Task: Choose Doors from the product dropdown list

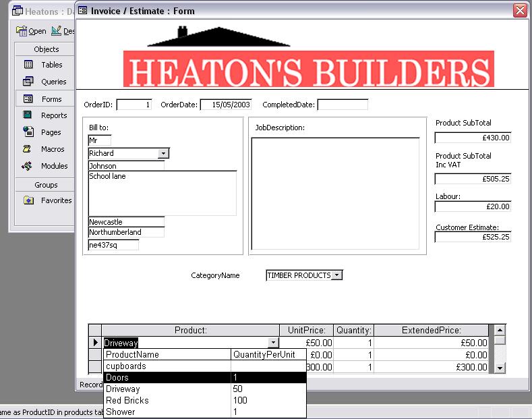Action: (x=204, y=377)
